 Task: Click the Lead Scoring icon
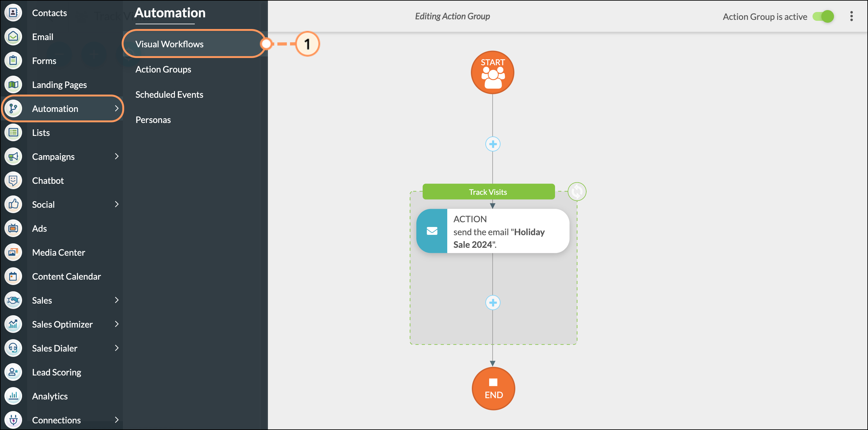point(13,372)
